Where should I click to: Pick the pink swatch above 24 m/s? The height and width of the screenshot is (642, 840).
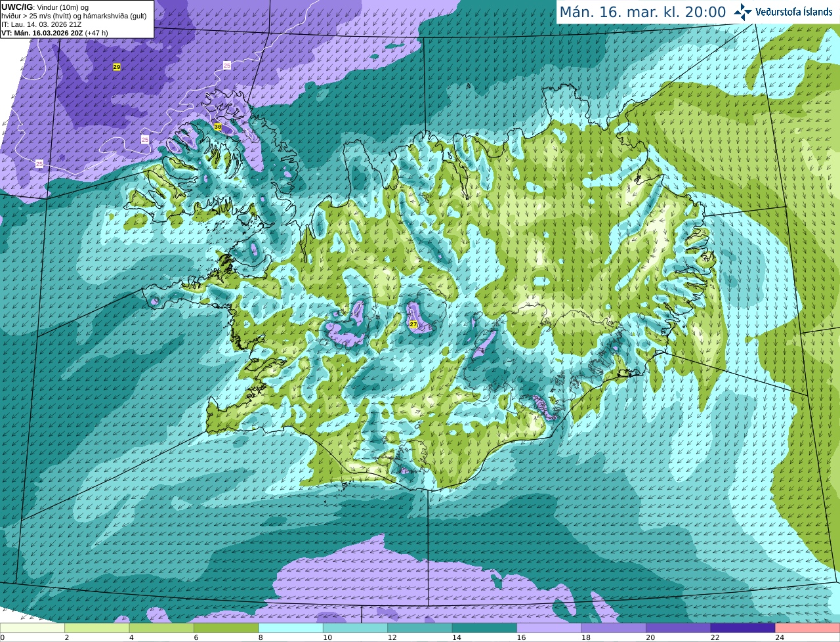pos(808,628)
